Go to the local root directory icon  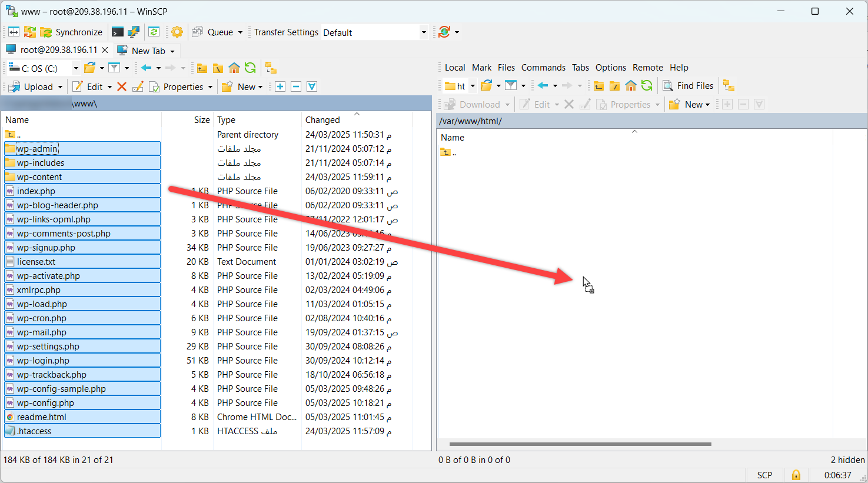point(218,68)
